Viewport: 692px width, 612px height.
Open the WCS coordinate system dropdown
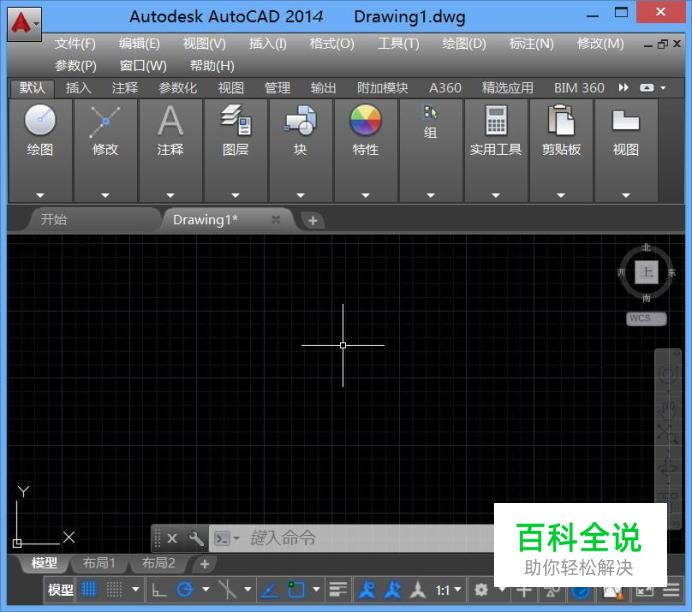point(640,319)
